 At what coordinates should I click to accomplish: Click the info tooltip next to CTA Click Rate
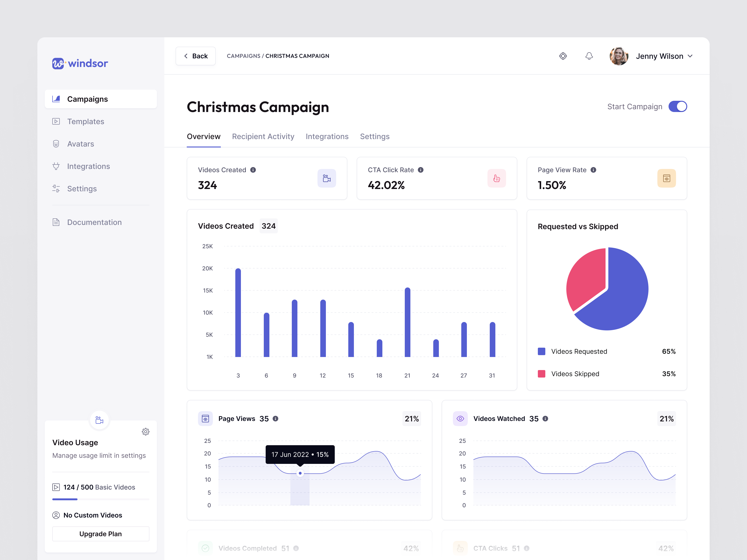(x=421, y=170)
